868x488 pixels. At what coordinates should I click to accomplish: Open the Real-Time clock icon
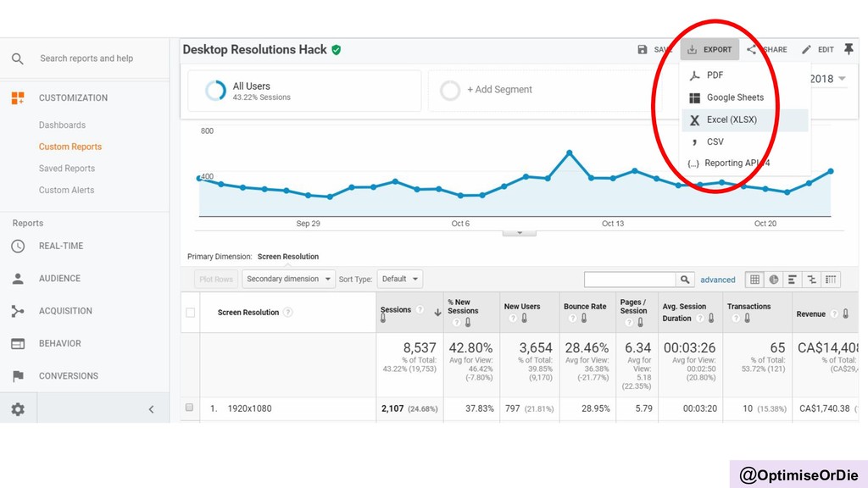tap(18, 247)
